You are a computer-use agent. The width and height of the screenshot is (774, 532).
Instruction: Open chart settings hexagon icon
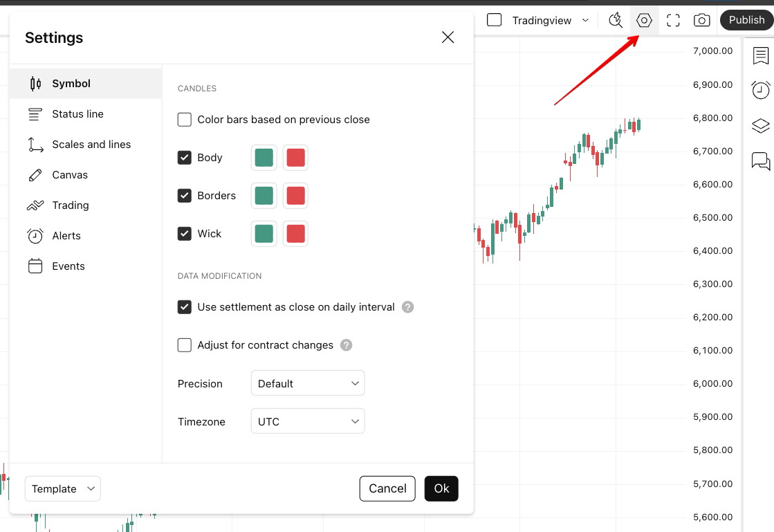[x=644, y=20]
